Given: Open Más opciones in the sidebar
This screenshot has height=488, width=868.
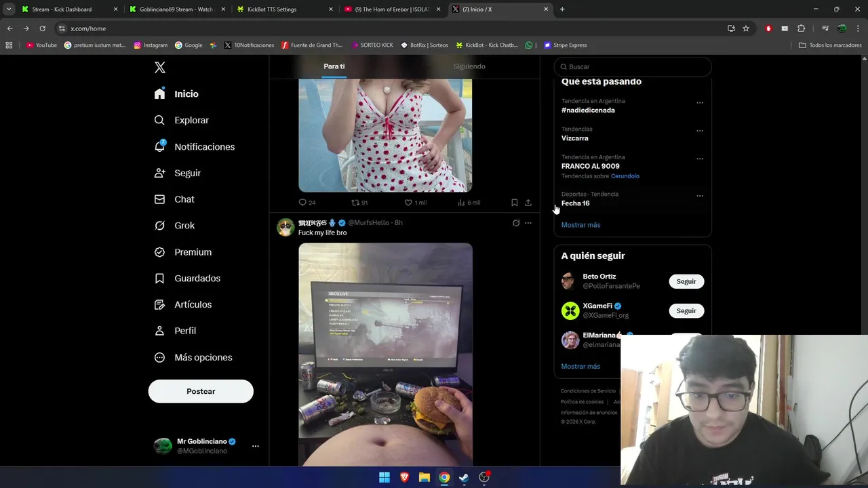Looking at the screenshot, I should 193,357.
